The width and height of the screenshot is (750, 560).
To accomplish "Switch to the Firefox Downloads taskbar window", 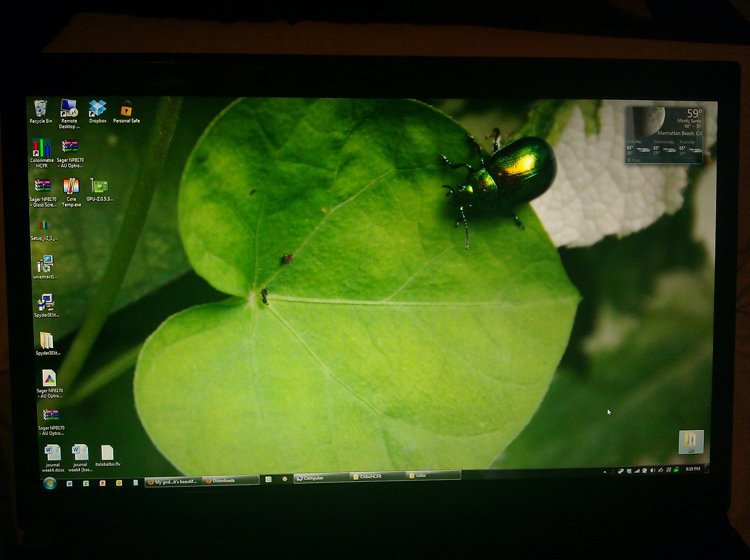I will click(230, 481).
